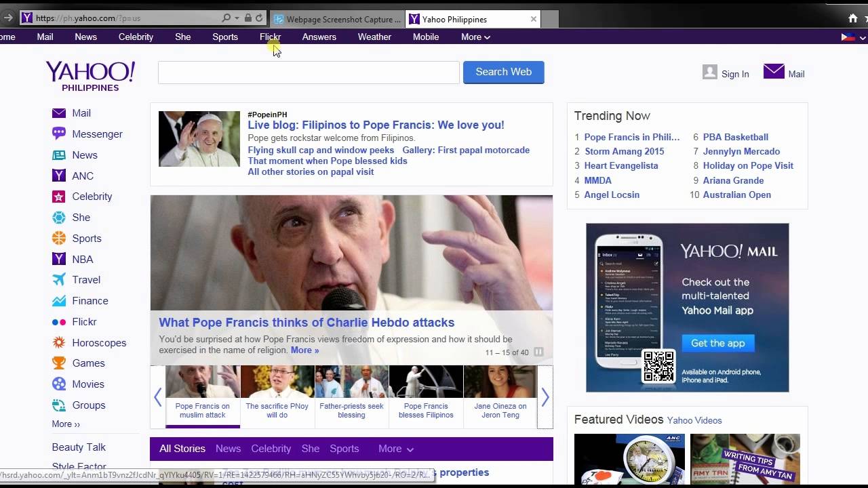868x488 pixels.
Task: Click the browser home icon
Action: pyautogui.click(x=853, y=18)
